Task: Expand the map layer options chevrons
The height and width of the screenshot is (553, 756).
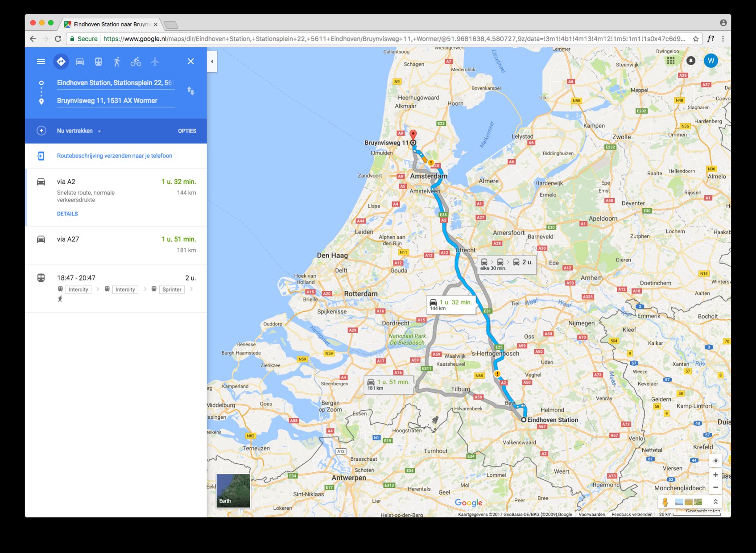Action: (x=715, y=502)
